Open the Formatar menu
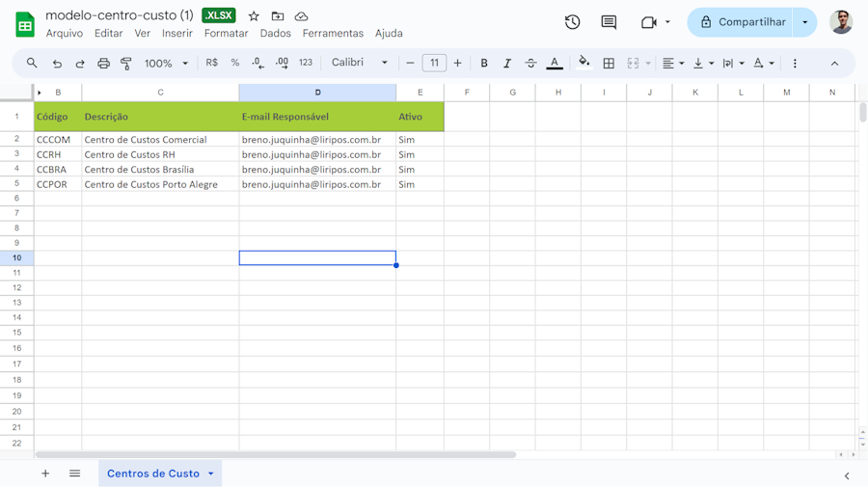The width and height of the screenshot is (868, 488). pyautogui.click(x=226, y=33)
